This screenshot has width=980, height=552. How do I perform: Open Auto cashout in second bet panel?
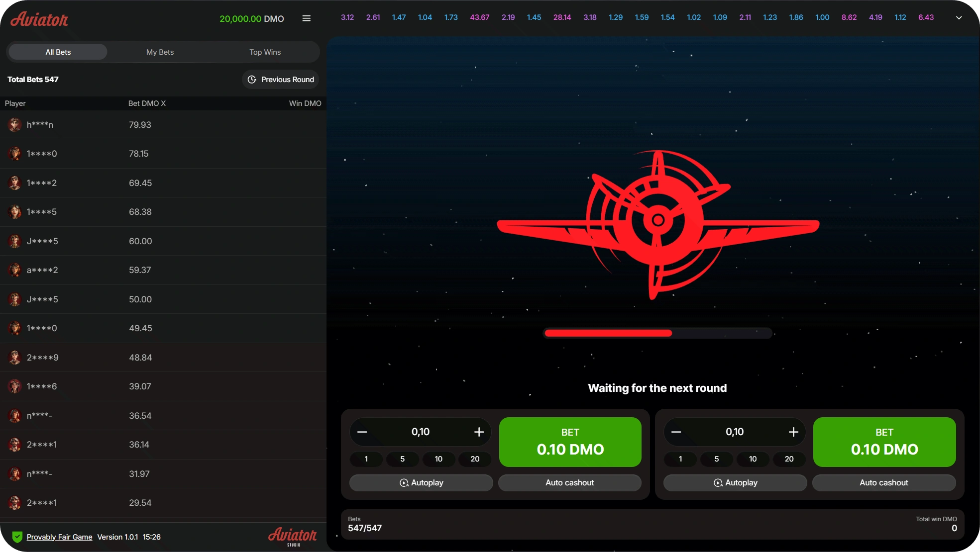pyautogui.click(x=884, y=482)
